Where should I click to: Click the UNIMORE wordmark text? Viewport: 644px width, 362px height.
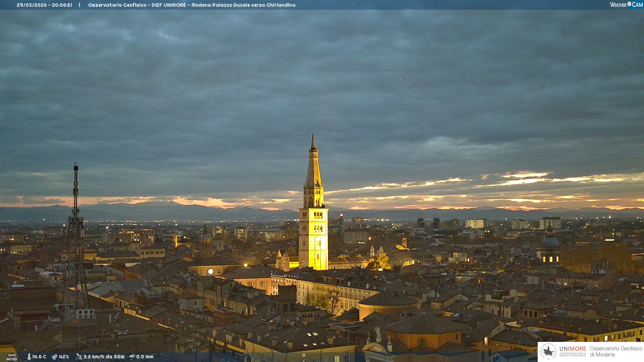[x=573, y=349]
